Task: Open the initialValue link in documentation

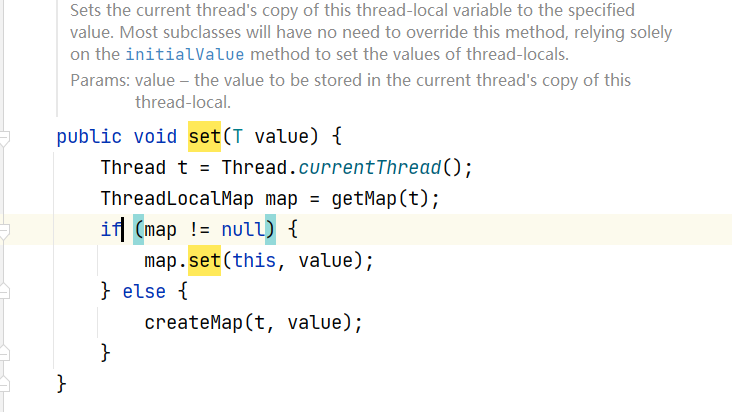Action: (185, 55)
